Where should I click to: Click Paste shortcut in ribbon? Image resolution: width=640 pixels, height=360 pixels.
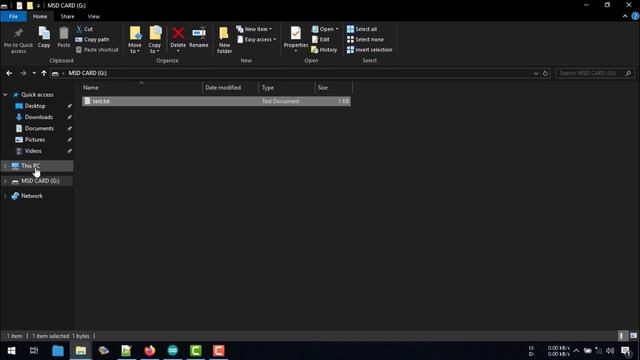tap(97, 50)
